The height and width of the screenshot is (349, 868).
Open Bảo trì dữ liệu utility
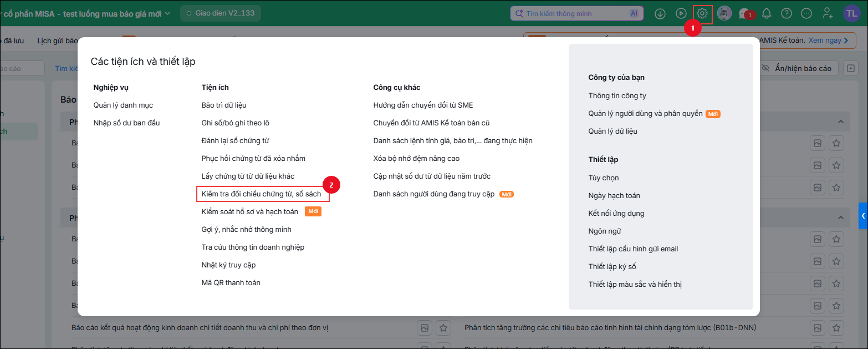(224, 105)
